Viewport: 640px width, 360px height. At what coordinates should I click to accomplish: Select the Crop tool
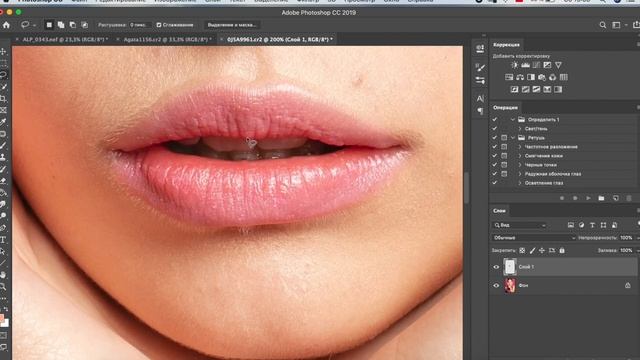tap(3, 98)
